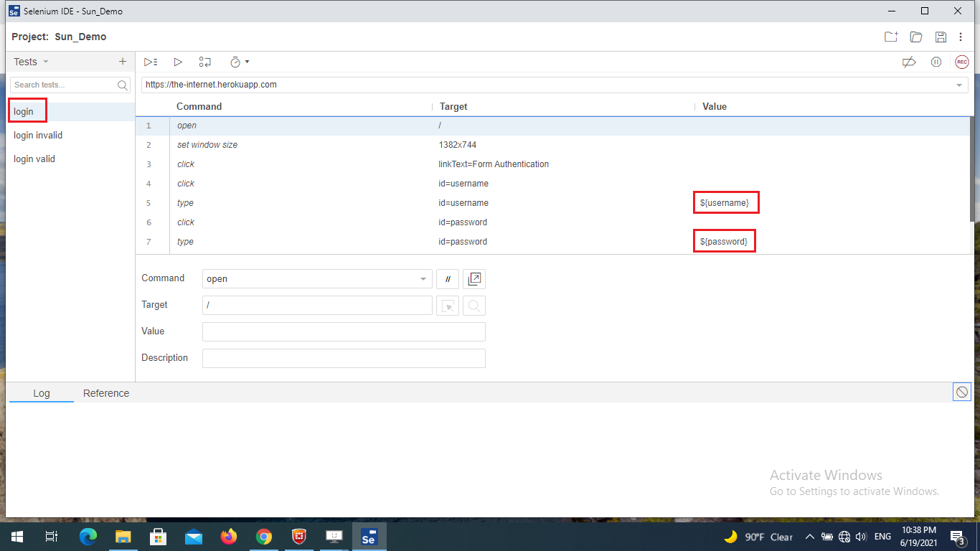Open the clock and calendar flyout

point(919,537)
